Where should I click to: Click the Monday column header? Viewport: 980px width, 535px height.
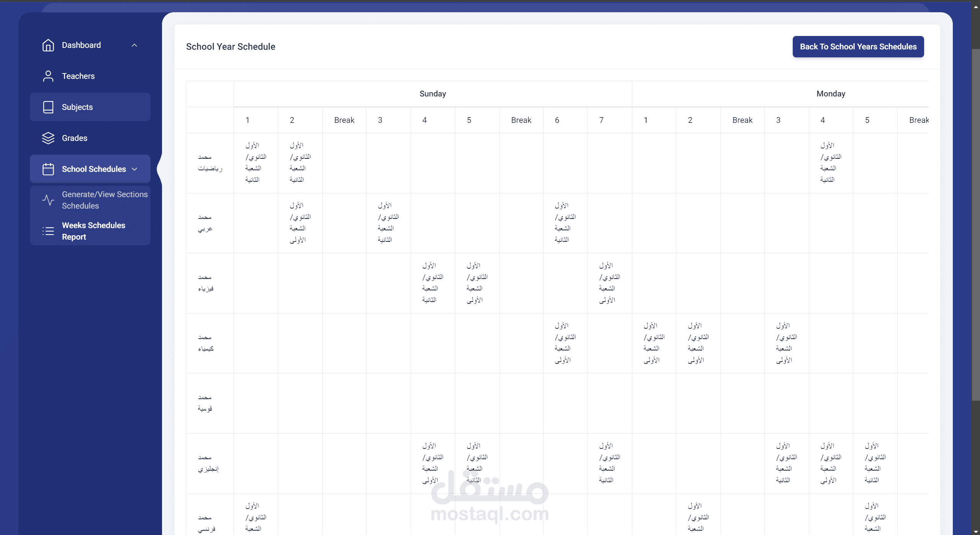pos(831,94)
